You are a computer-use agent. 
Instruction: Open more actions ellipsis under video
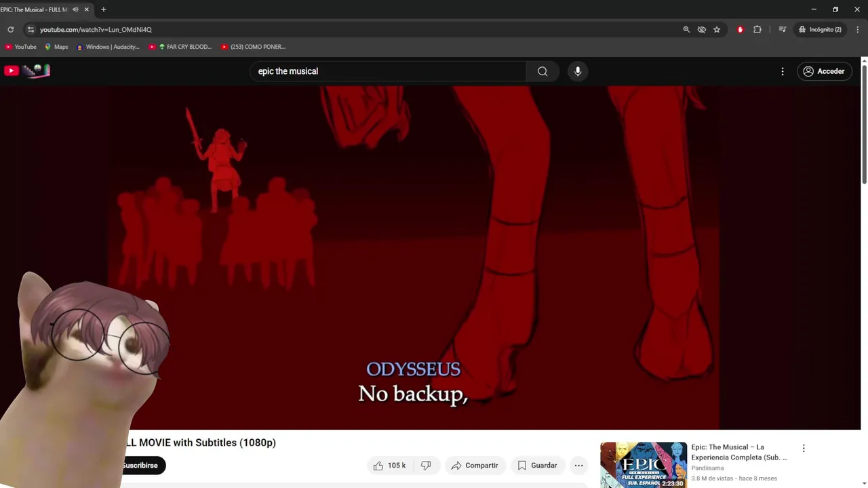(x=578, y=466)
